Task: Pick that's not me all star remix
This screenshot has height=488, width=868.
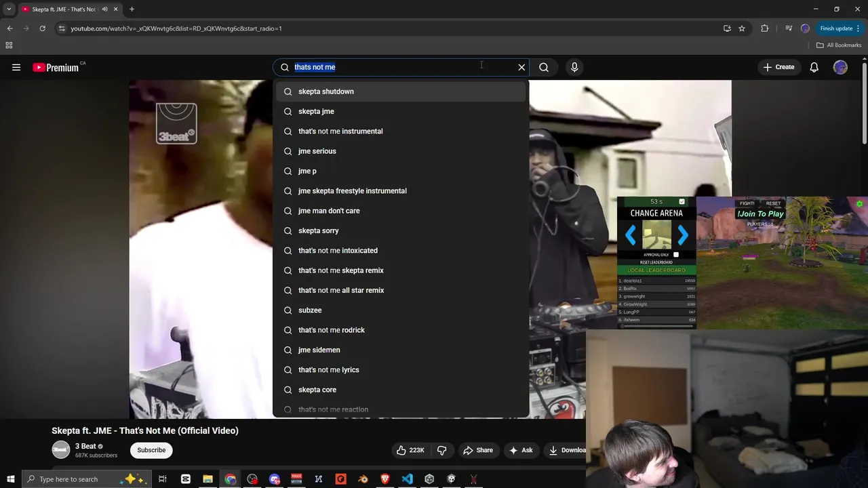Action: pos(401,290)
